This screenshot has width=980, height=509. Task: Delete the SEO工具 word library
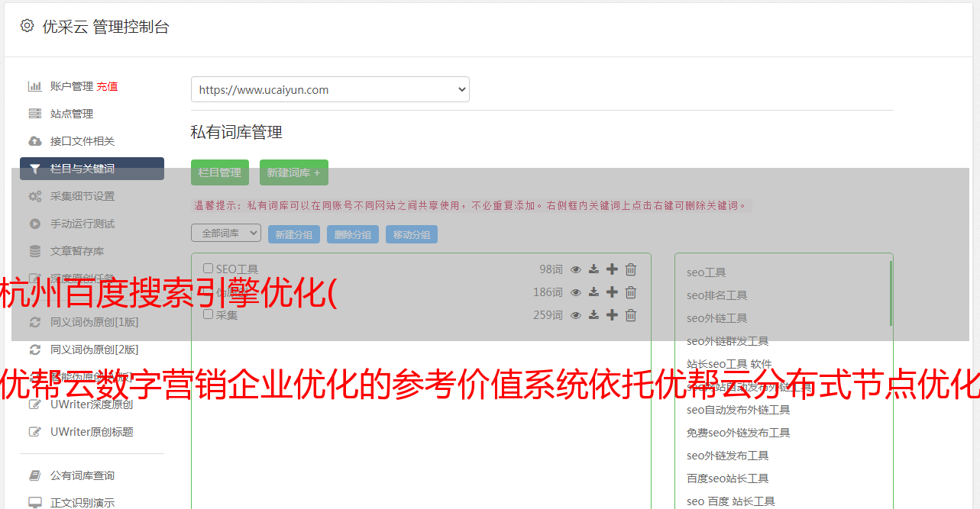pos(631,269)
